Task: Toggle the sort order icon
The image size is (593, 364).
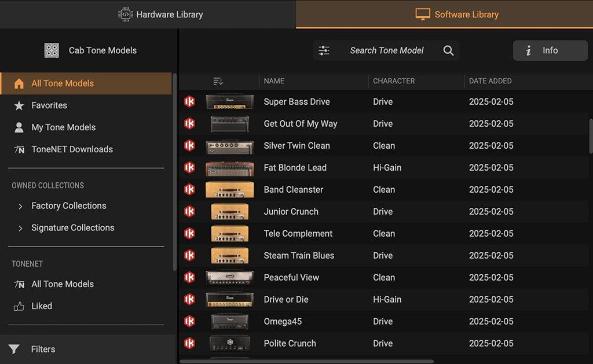Action: pyautogui.click(x=218, y=81)
